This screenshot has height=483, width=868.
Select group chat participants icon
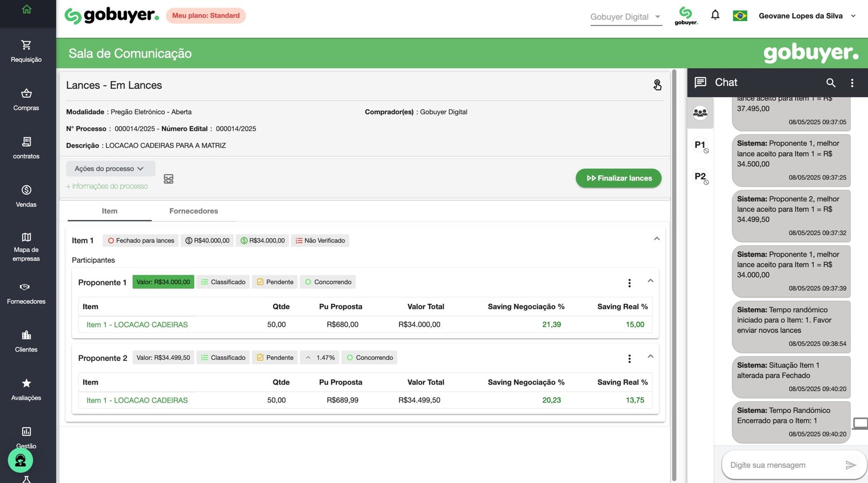click(700, 113)
